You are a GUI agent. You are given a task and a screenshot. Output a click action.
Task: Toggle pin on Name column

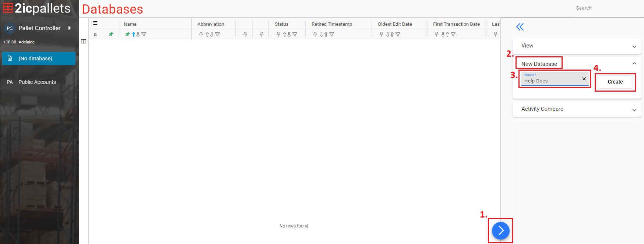click(x=127, y=35)
